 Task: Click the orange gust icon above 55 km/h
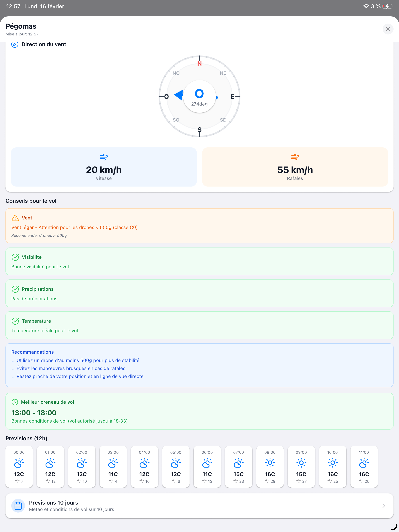click(295, 157)
